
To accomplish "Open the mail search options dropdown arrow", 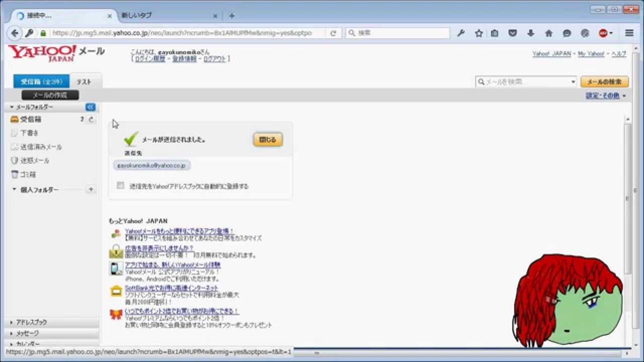I will coord(573,82).
